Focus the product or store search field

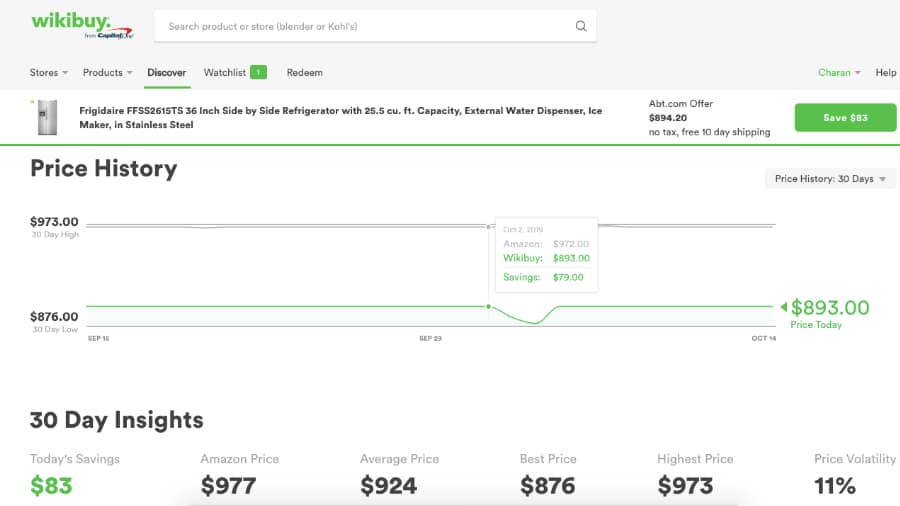pos(375,26)
